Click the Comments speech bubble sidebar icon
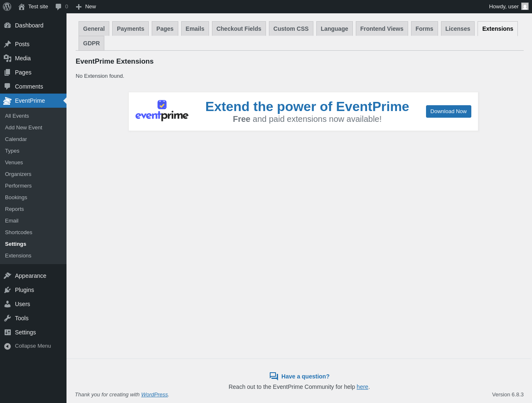The width and height of the screenshot is (532, 403). point(7,87)
